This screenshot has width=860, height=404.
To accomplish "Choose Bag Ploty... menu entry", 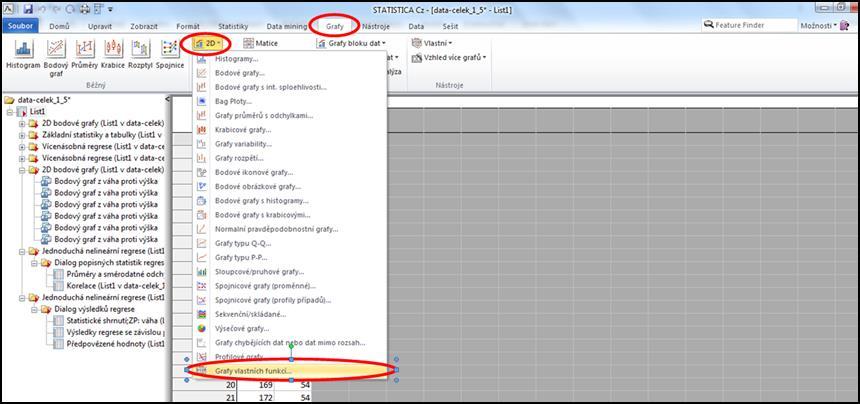I will coord(290,101).
